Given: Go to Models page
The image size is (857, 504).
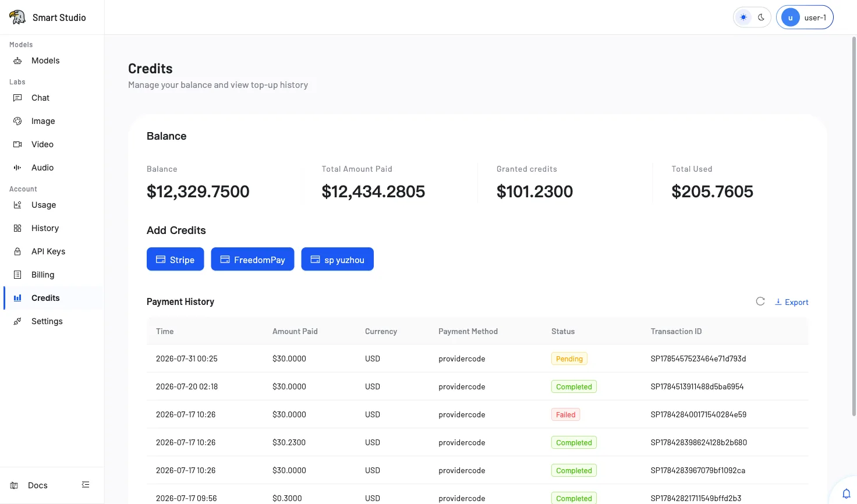Looking at the screenshot, I should click(x=45, y=61).
